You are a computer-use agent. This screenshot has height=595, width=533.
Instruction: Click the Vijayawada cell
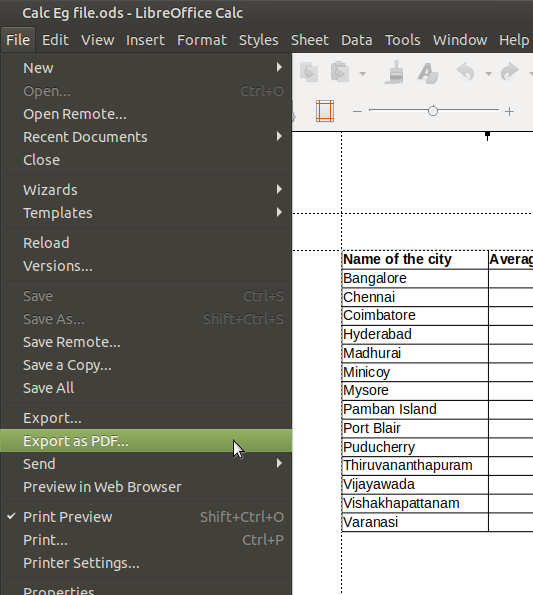tap(415, 485)
